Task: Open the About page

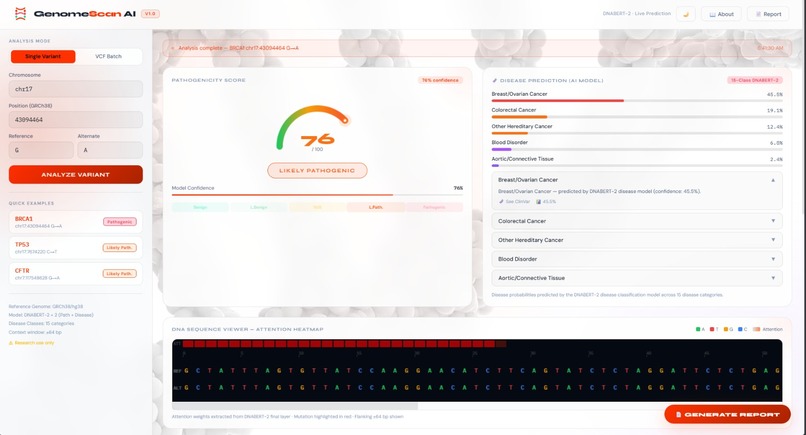Action: [x=721, y=14]
